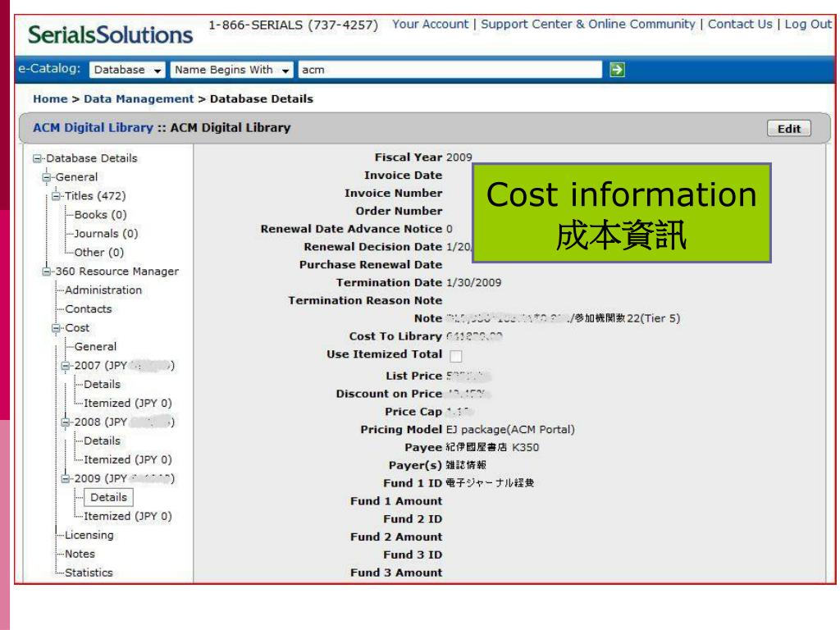Open Contacts in the tree

pyautogui.click(x=89, y=309)
